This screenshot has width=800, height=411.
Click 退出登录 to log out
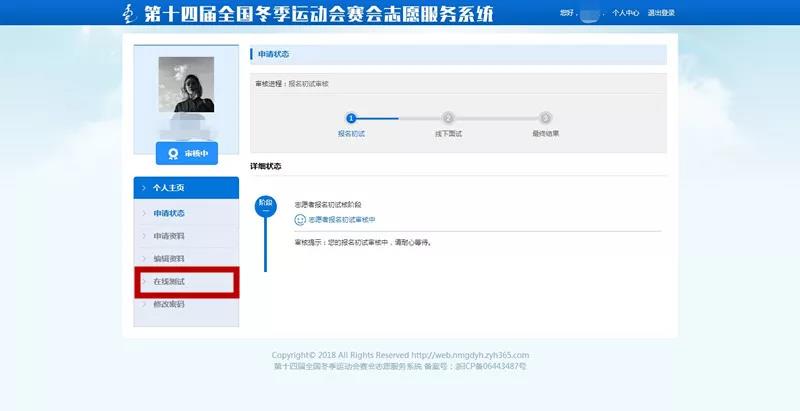(x=661, y=13)
